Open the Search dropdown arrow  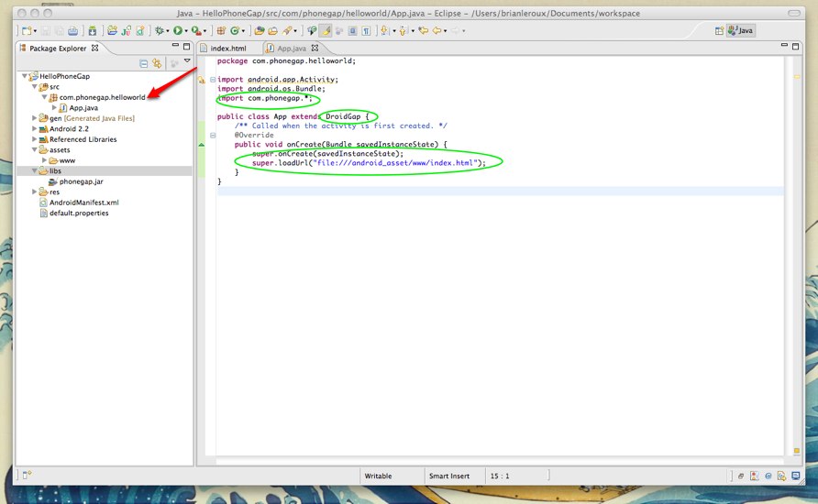pyautogui.click(x=295, y=31)
